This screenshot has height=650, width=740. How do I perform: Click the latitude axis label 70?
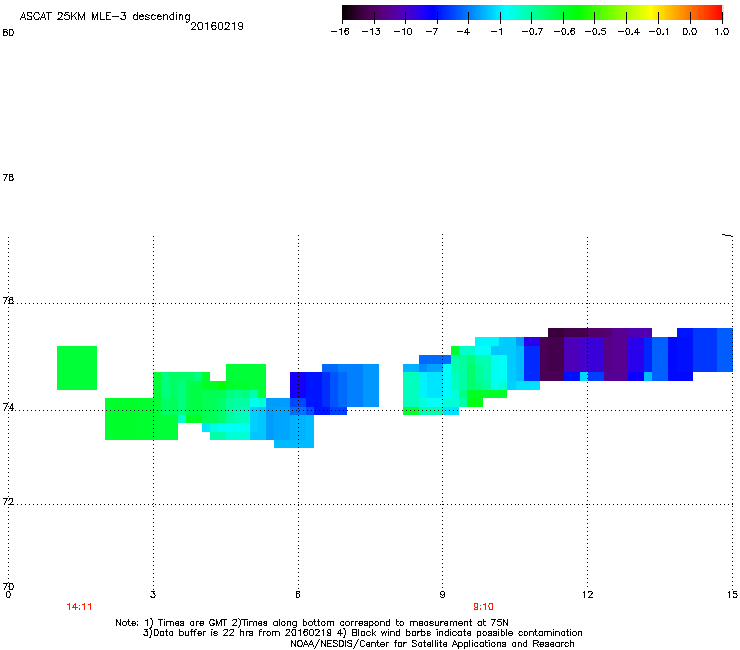[x=8, y=586]
